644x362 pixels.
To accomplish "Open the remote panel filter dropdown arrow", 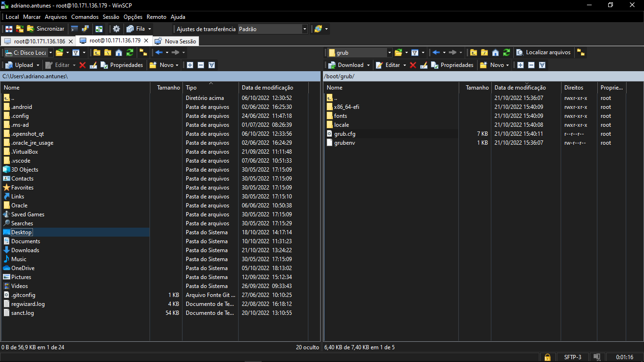I will pos(423,52).
